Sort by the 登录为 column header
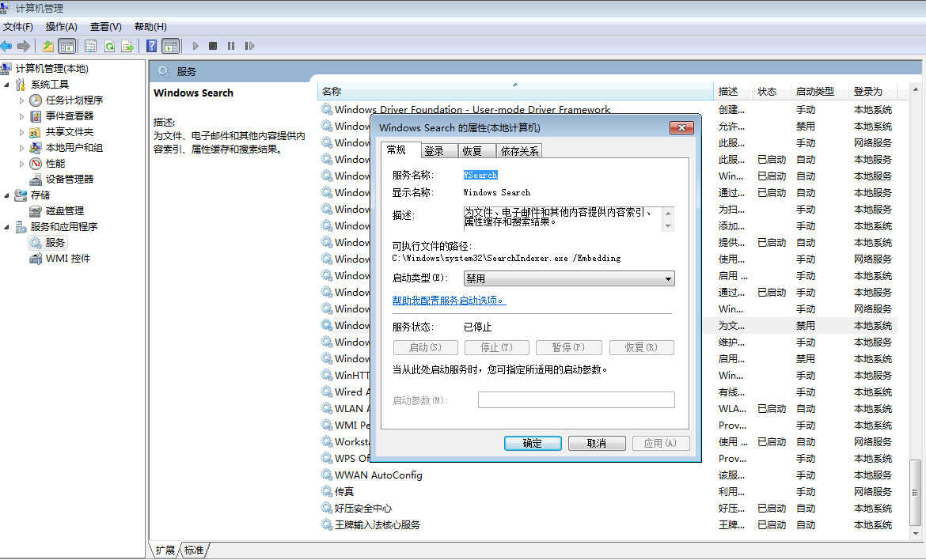The width and height of the screenshot is (926, 560). pyautogui.click(x=873, y=92)
